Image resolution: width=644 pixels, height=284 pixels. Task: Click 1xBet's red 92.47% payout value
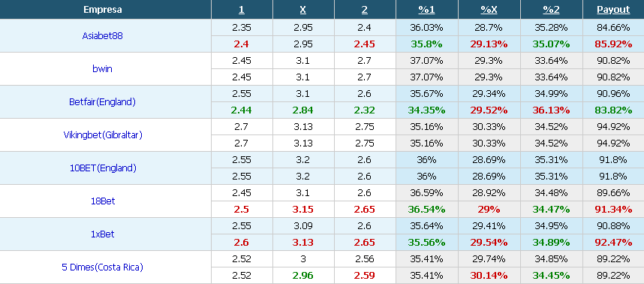[x=613, y=243]
